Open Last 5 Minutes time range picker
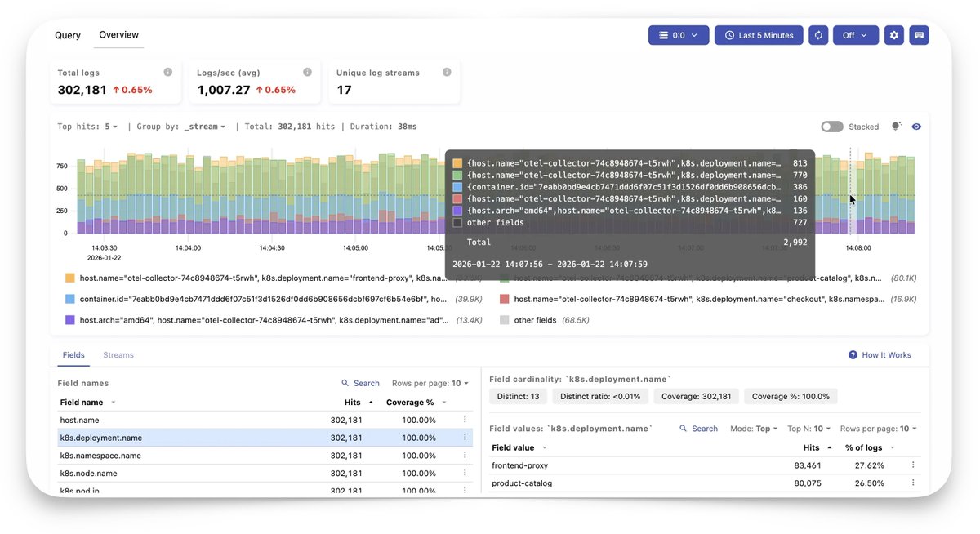Viewport: 980px width, 534px height. (x=759, y=35)
